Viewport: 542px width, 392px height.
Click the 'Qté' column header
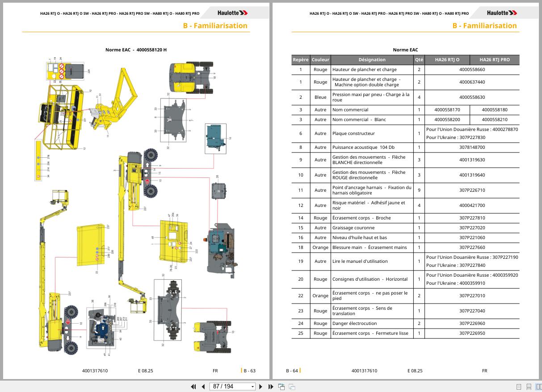pyautogui.click(x=419, y=59)
